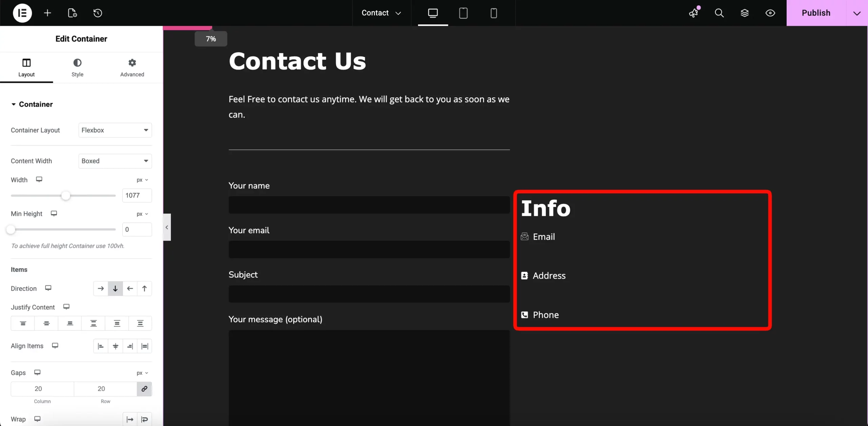Open the Structure navigator panel

[x=745, y=13]
